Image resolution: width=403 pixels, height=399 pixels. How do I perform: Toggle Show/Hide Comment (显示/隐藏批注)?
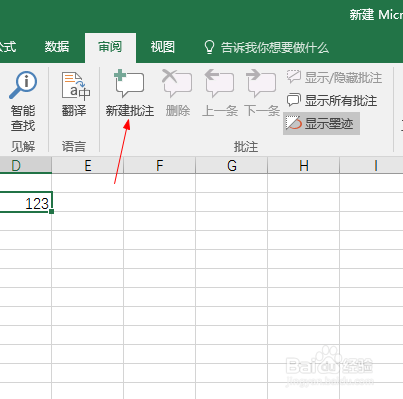point(334,78)
